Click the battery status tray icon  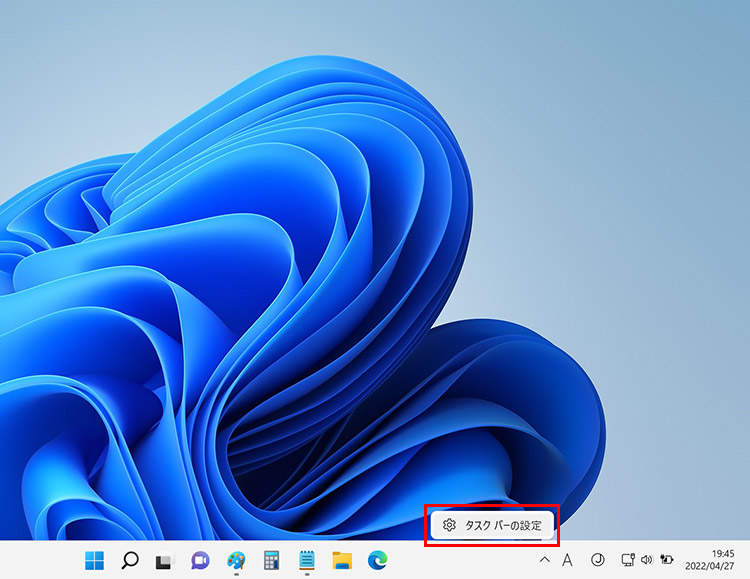tap(667, 560)
